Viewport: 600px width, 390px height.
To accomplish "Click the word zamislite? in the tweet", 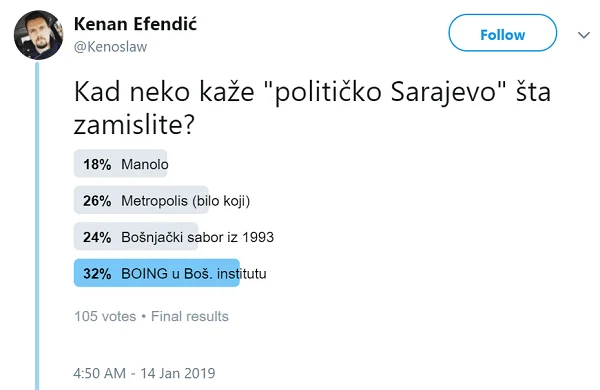I will click(134, 125).
